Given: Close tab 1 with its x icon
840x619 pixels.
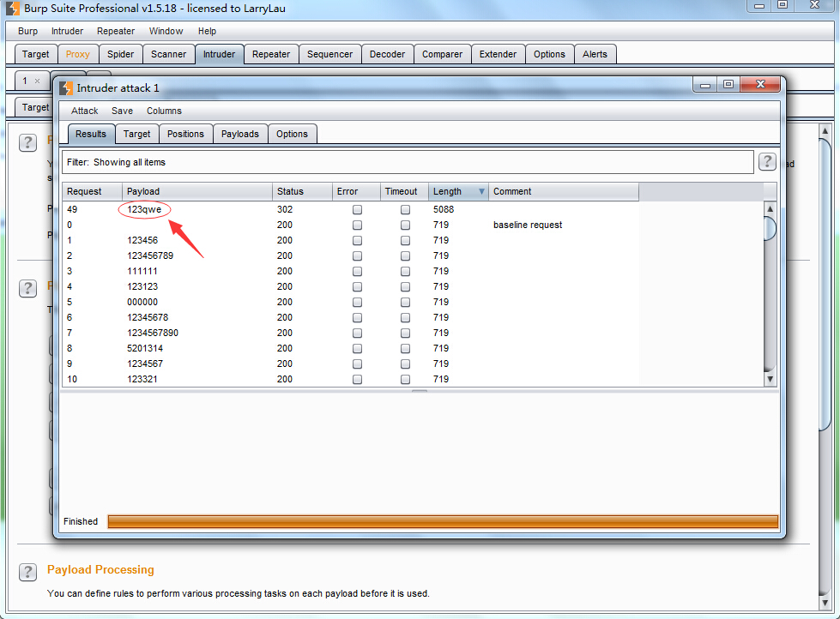Looking at the screenshot, I should click(37, 81).
